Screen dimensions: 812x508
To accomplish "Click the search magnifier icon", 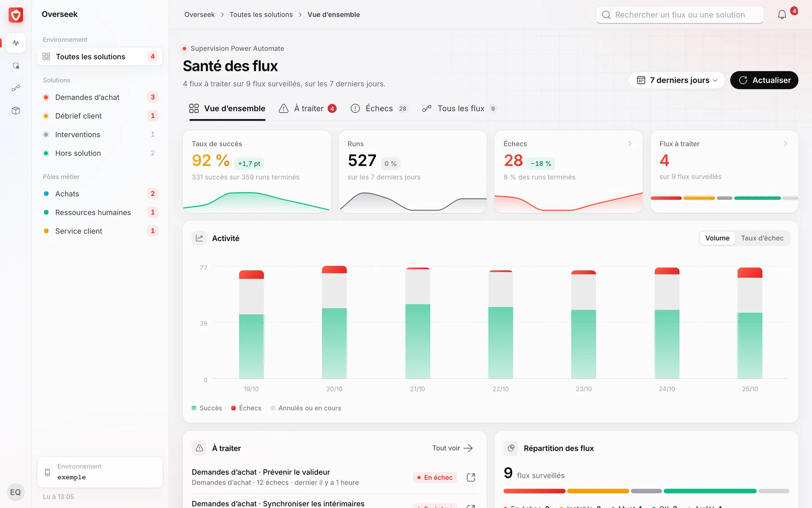I will pyautogui.click(x=606, y=15).
